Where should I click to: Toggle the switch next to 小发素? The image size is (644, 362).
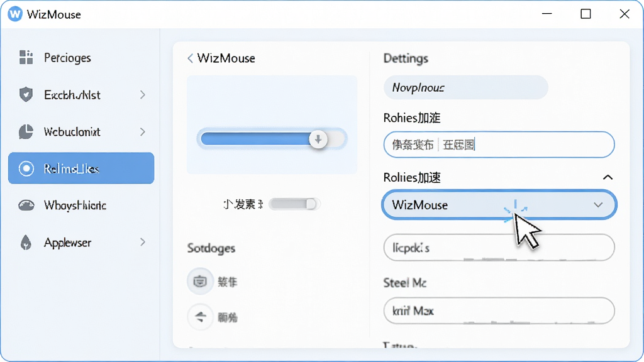[x=294, y=204]
